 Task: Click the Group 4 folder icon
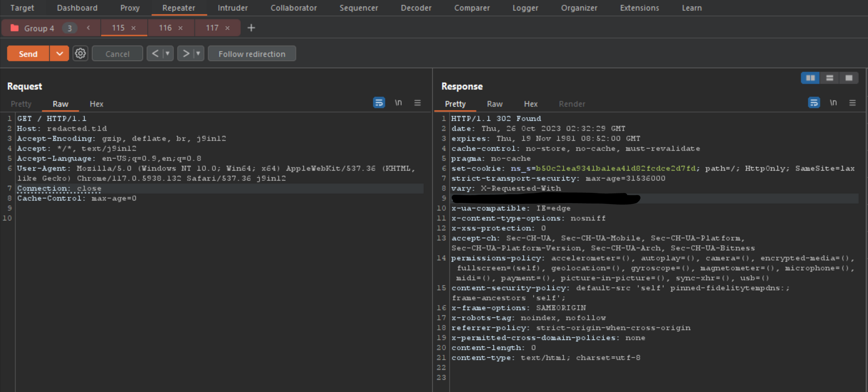(x=15, y=28)
